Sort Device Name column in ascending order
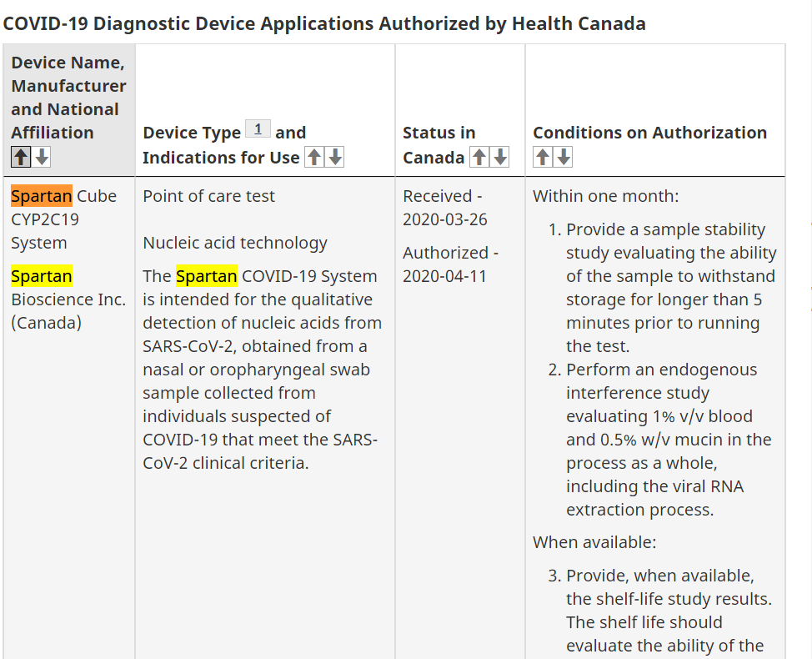The height and width of the screenshot is (659, 812). tap(21, 157)
